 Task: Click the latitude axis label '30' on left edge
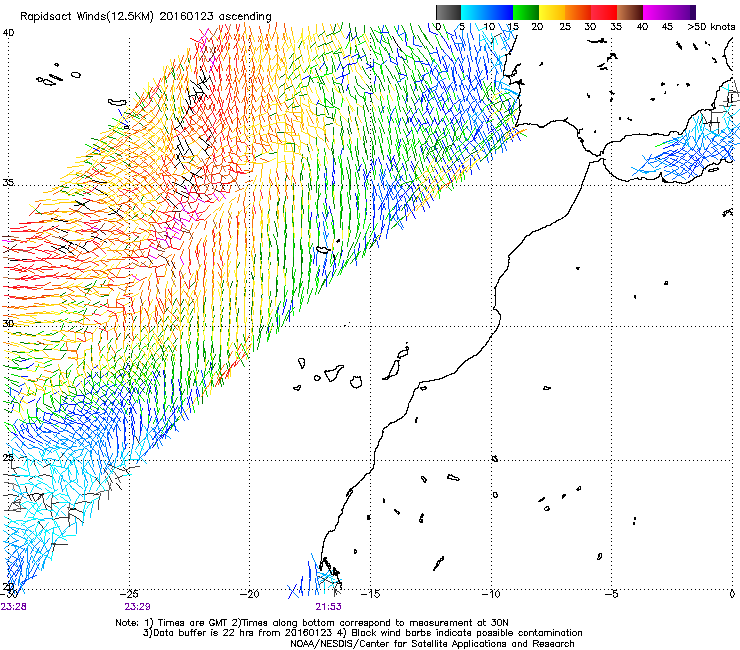pos(8,324)
